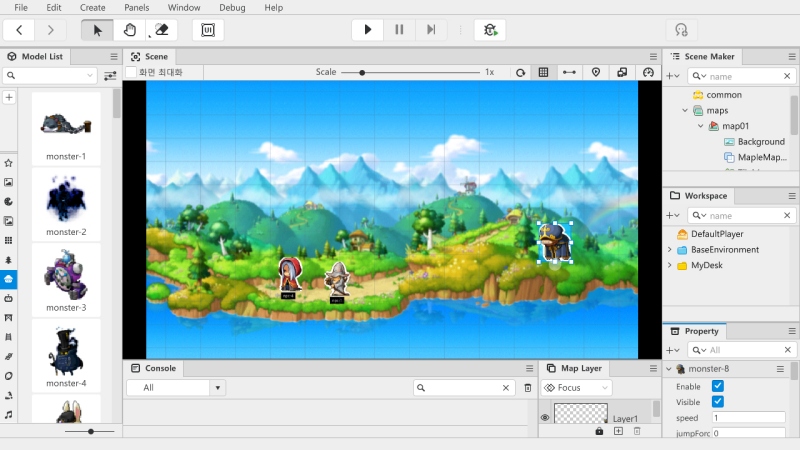
Task: Open the console All filter dropdown
Action: click(176, 388)
